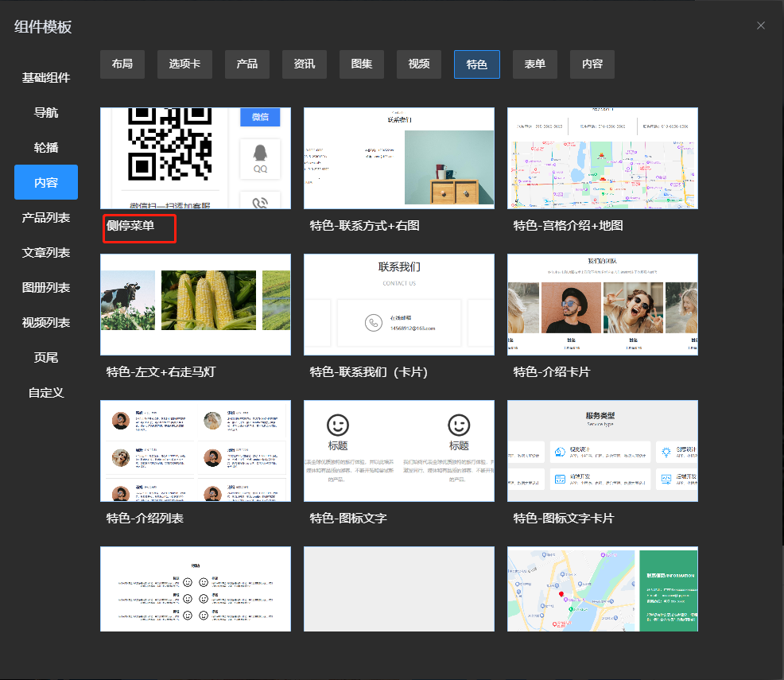Choose the 特色-联系方式+右图 template thumbnail

[399, 158]
